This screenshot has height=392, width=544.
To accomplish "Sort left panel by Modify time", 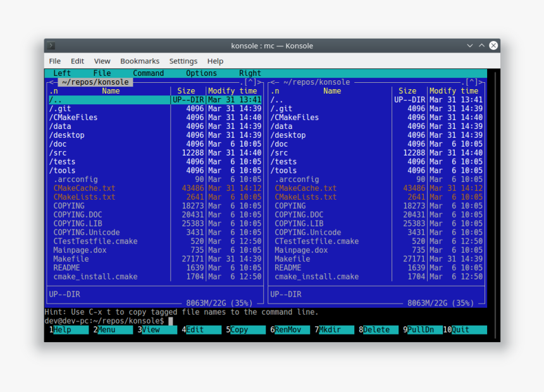I will 232,91.
